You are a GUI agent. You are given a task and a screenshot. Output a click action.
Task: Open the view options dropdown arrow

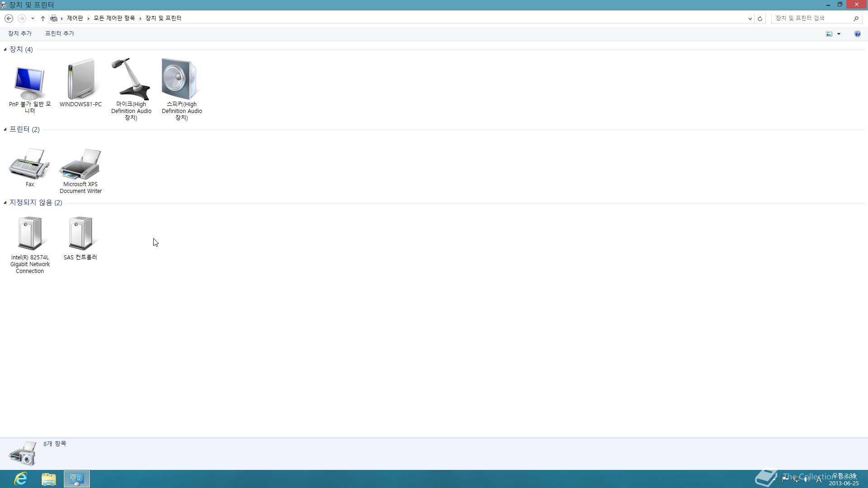(839, 34)
